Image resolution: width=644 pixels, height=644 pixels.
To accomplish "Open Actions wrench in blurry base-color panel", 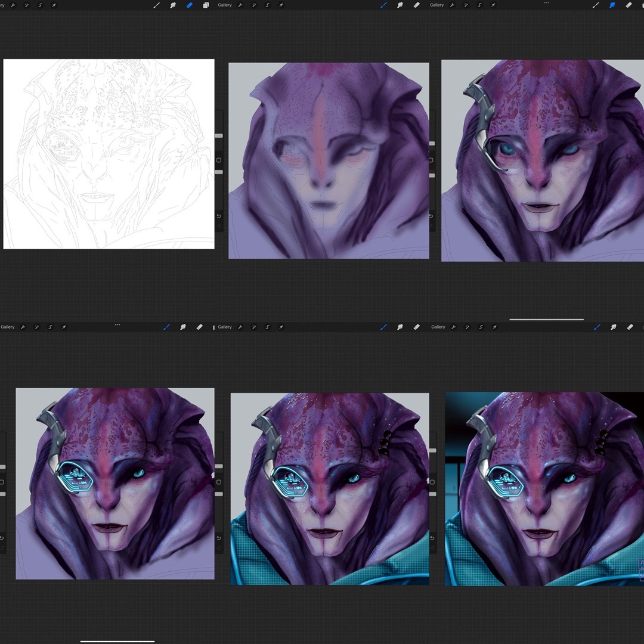I will 240,5.
